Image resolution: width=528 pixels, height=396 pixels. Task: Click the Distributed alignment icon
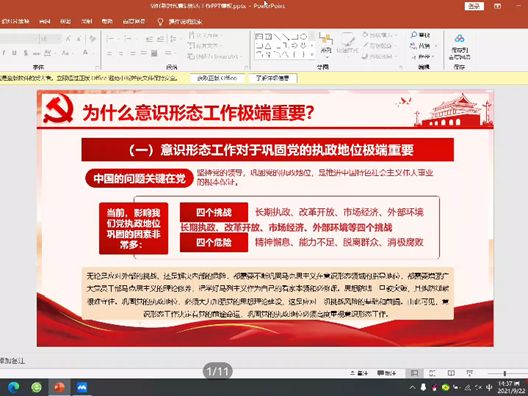pyautogui.click(x=154, y=53)
